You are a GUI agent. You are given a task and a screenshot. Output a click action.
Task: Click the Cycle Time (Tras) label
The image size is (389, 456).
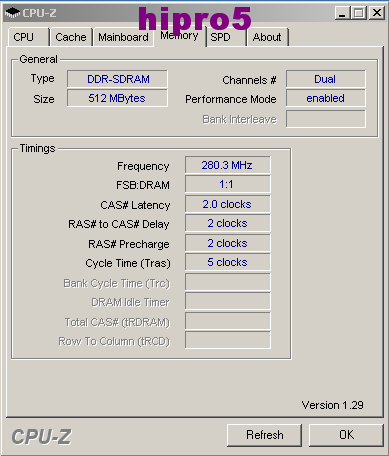pos(128,263)
